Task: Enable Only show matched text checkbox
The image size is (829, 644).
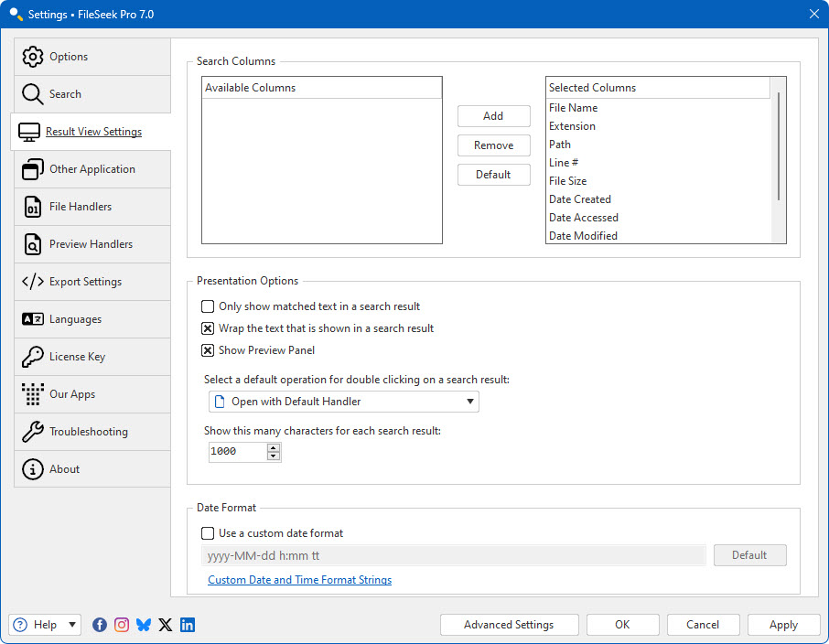Action: pyautogui.click(x=208, y=306)
